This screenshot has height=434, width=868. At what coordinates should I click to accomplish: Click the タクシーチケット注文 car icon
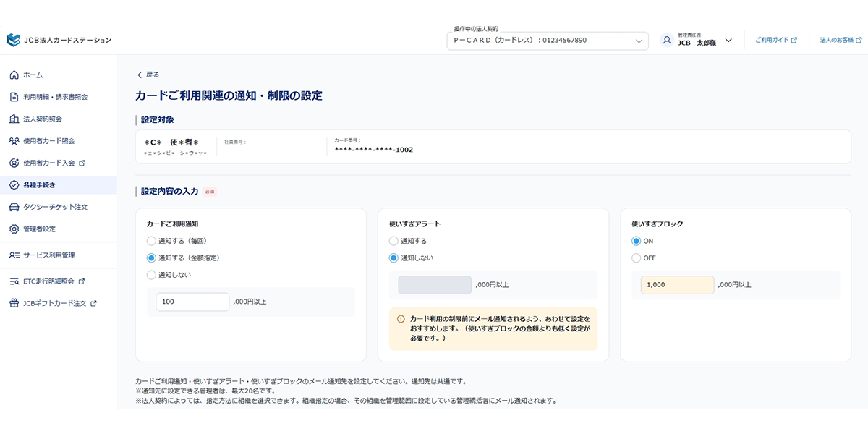(14, 207)
